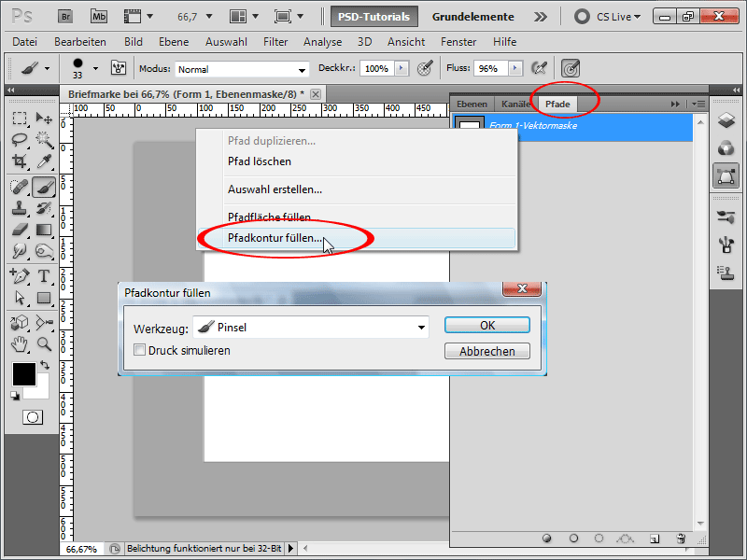Fill path with foreground color icon

547,539
